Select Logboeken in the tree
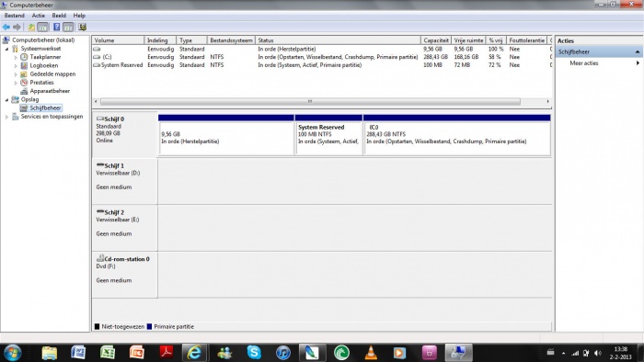644x362 pixels. tap(44, 65)
